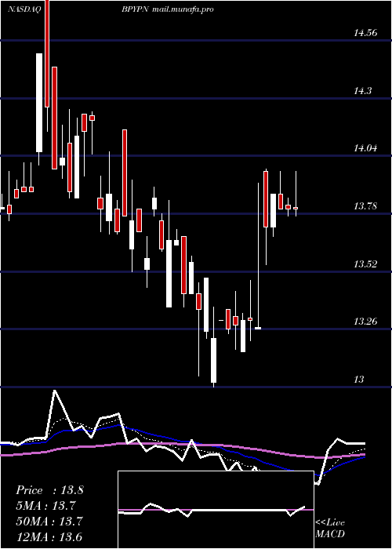Click the 5MA : 13.7 readout
This screenshot has height=549, width=392.
point(45,506)
